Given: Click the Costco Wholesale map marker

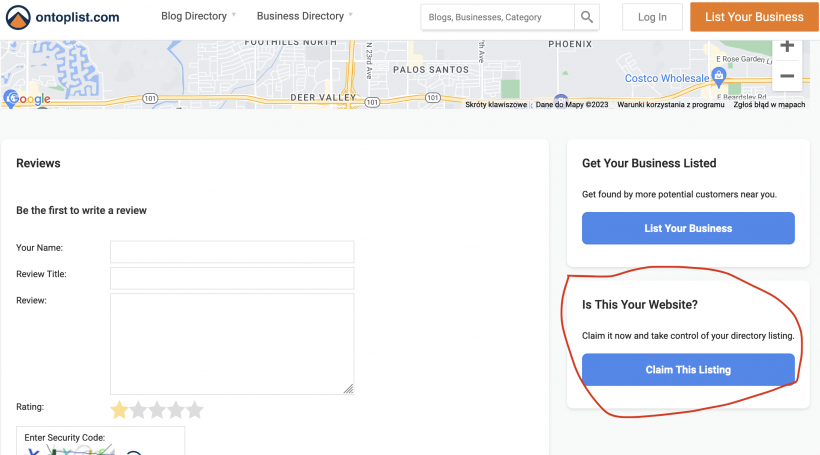Looking at the screenshot, I should (x=719, y=75).
